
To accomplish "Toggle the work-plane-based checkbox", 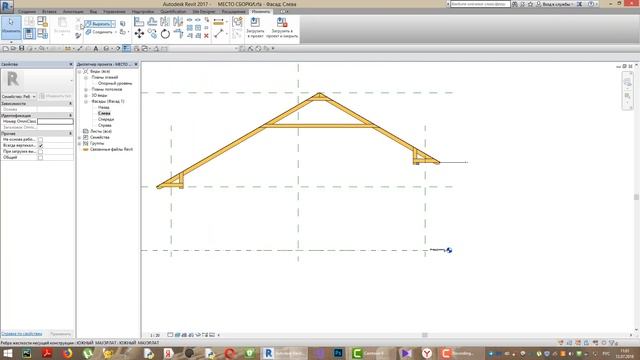I will [40, 140].
